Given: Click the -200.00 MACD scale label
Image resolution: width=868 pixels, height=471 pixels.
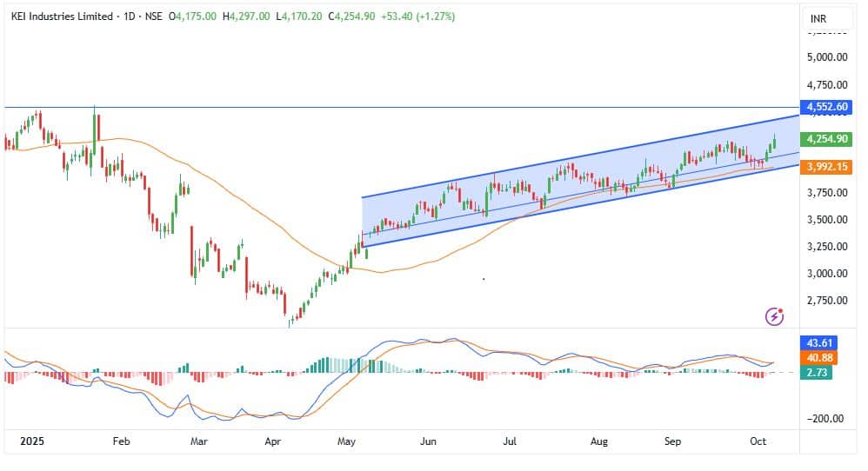Looking at the screenshot, I should [826, 419].
